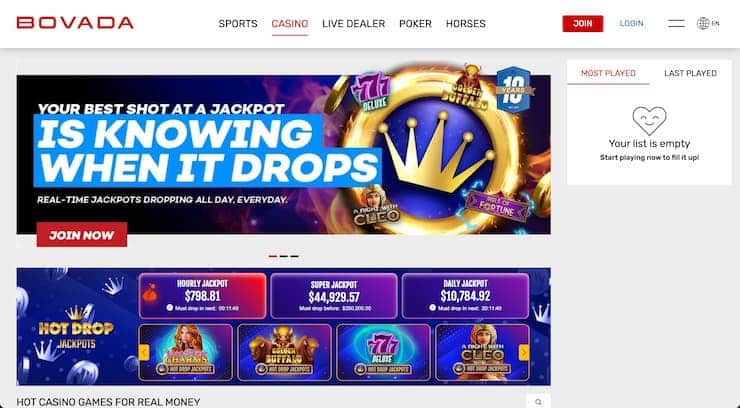Switch to the Most Played tab
Viewport: 740px width, 408px height.
coord(608,73)
